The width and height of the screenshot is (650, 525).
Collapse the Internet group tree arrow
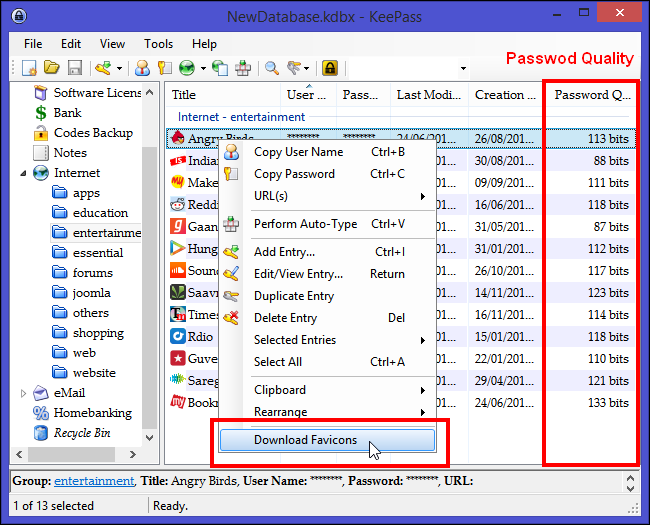[x=23, y=173]
